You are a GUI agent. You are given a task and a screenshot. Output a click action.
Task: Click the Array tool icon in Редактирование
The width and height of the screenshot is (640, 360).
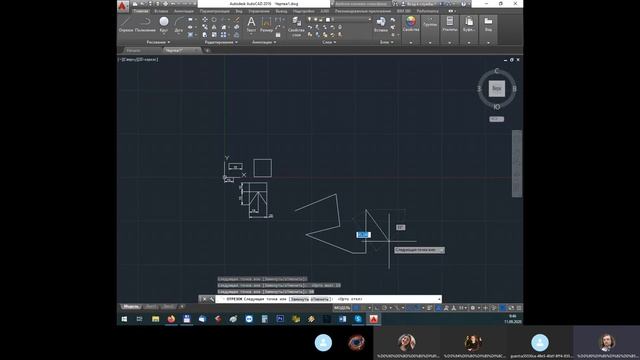click(224, 35)
